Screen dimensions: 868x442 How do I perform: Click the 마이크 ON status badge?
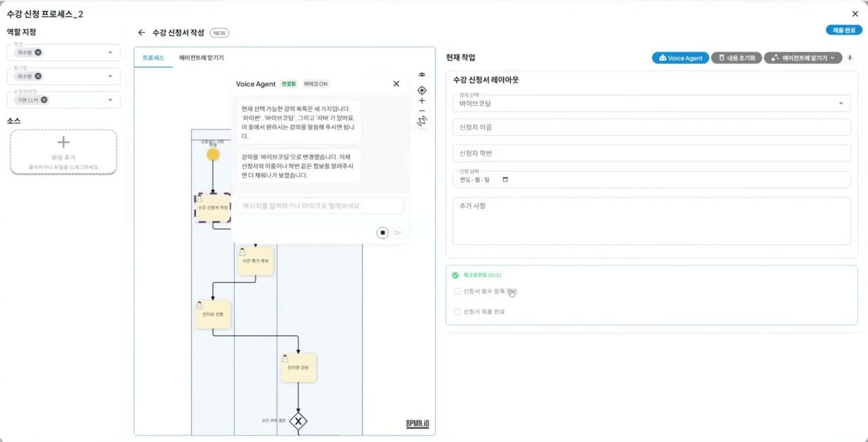316,84
